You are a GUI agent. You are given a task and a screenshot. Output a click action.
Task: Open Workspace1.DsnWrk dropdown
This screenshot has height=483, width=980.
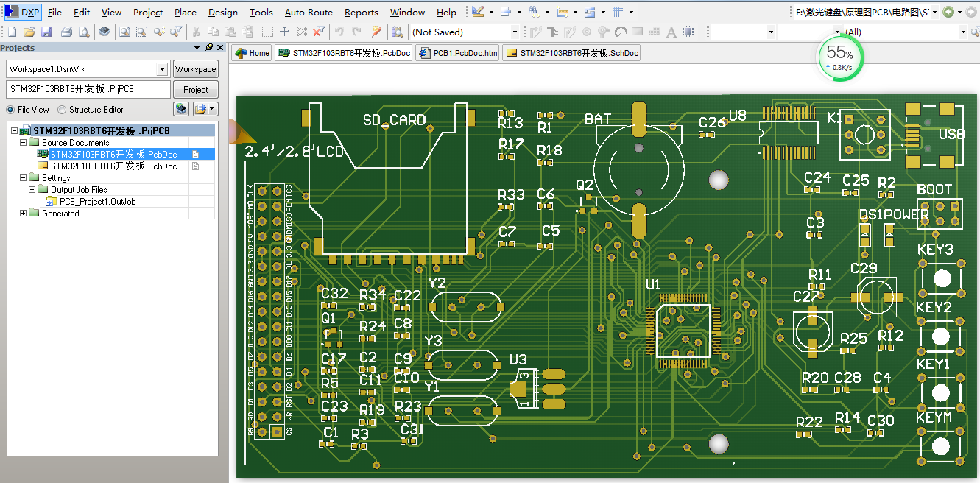tap(163, 69)
